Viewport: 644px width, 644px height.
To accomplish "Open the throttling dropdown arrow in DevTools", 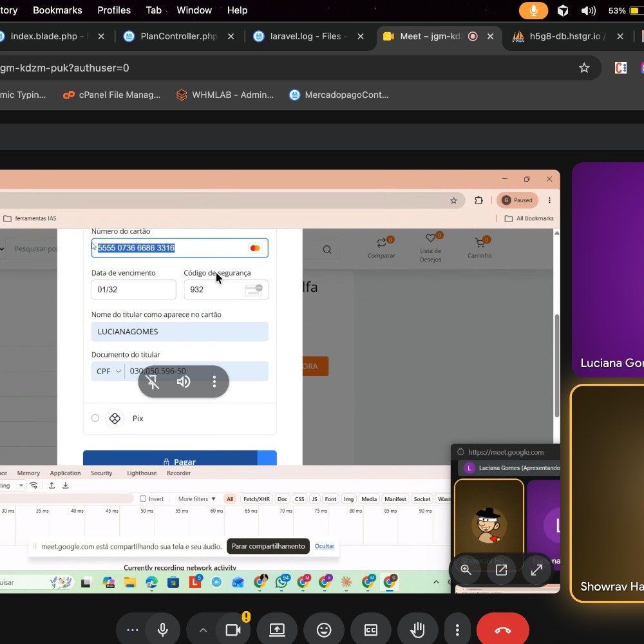I will coord(21,486).
